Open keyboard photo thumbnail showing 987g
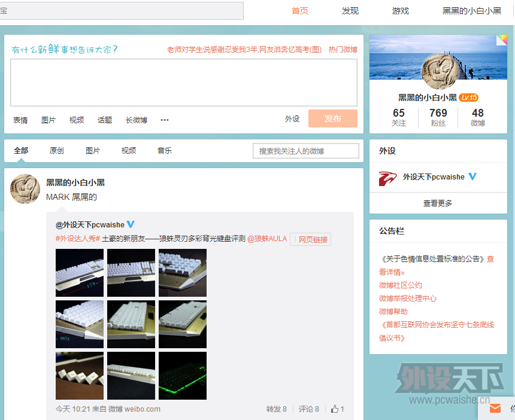This screenshot has height=420, width=515. [80, 324]
